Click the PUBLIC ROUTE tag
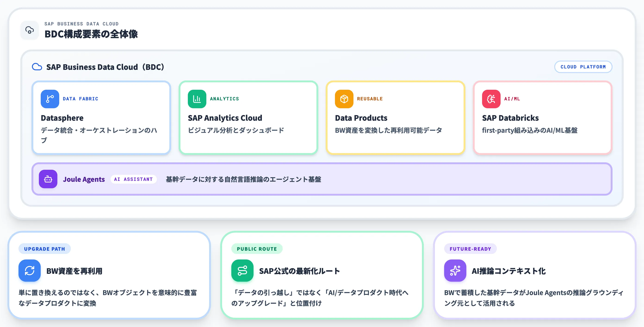The width and height of the screenshot is (644, 327). pyautogui.click(x=257, y=249)
